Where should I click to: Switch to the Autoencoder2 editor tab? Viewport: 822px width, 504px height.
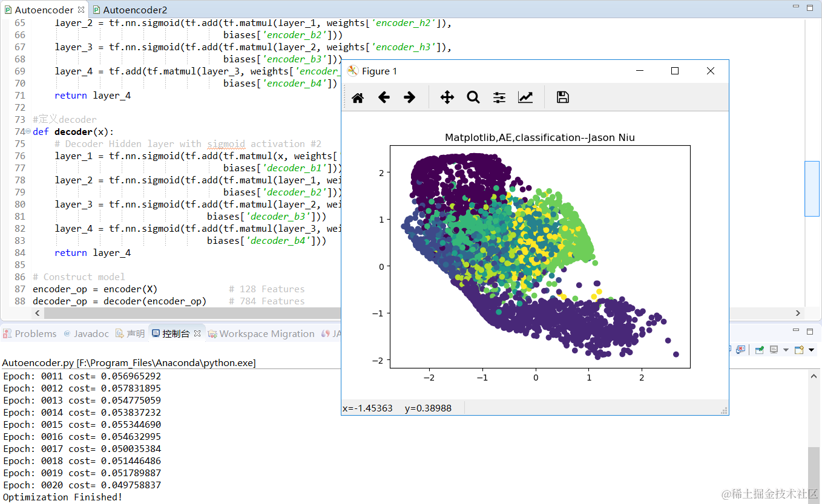(130, 10)
